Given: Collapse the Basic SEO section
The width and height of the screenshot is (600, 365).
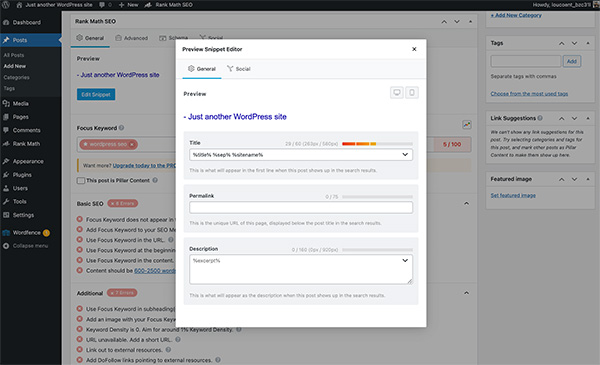Looking at the screenshot, I should pos(466,204).
